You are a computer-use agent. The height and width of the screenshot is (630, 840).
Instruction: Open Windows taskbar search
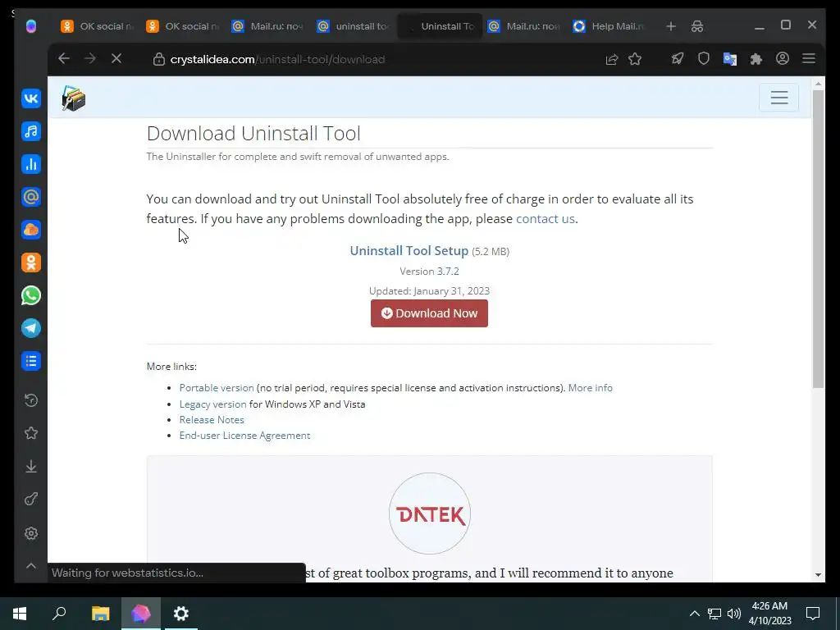tap(59, 614)
